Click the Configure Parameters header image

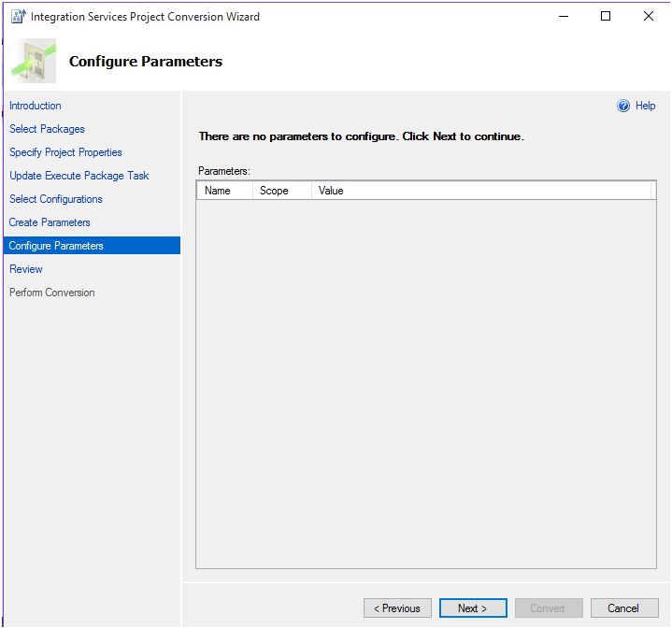tap(34, 61)
